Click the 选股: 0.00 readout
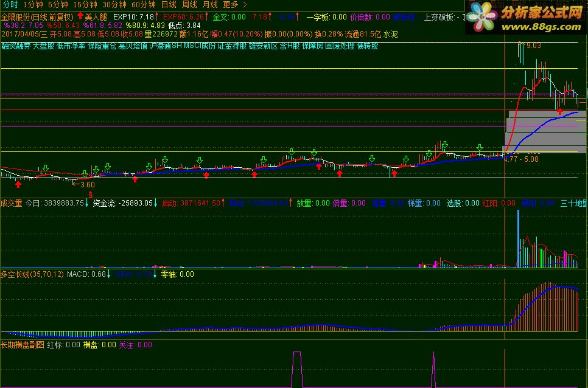Viewport: 588px width, 388px height. click(463, 203)
